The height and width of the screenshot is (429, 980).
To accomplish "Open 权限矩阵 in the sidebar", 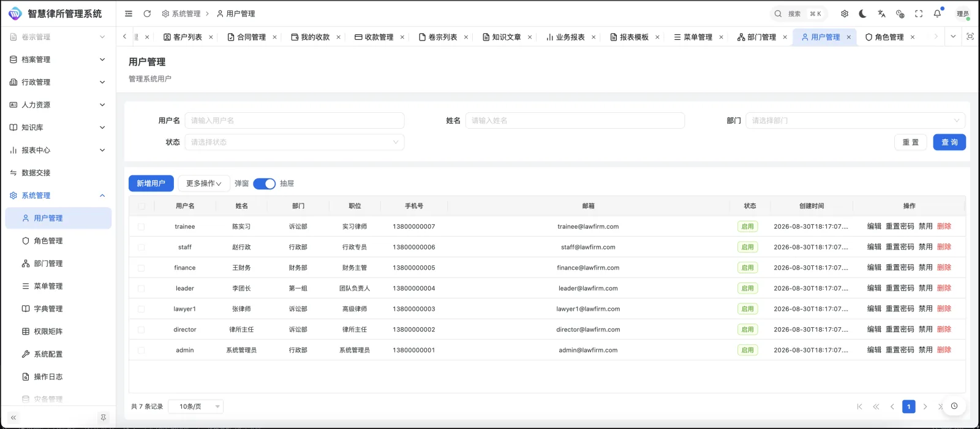I will 58,332.
